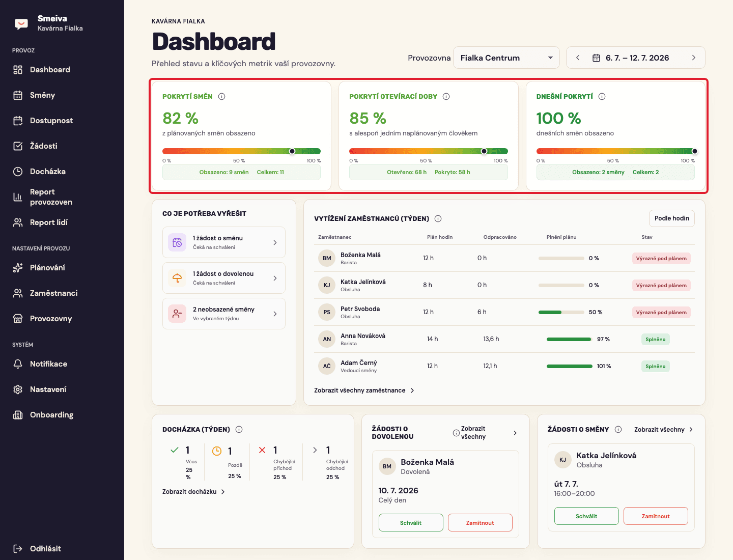Screen dimensions: 733x560
Task: Click the Docházka clock icon
Action: point(18,172)
